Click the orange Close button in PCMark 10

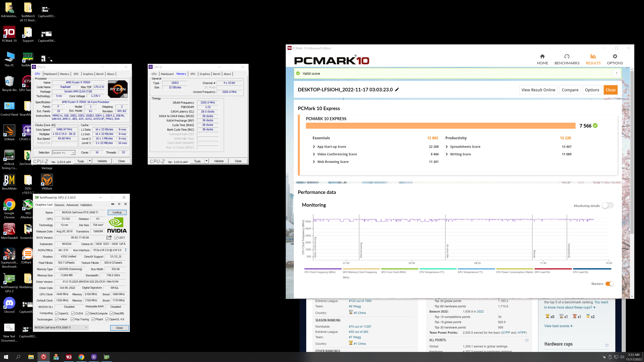point(610,90)
